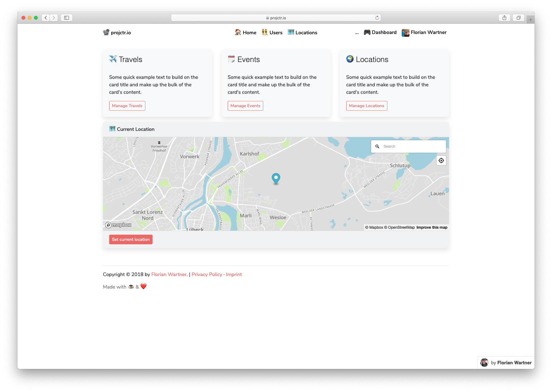
Task: Click the globe icon on the Locations card
Action: tap(350, 59)
